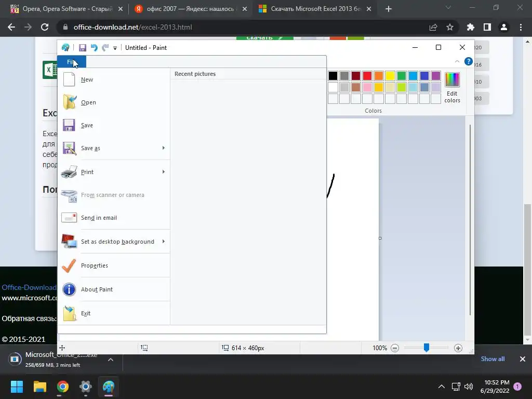Click the office-download.net address bar
Screen dimensions: 532x399
tap(244, 27)
